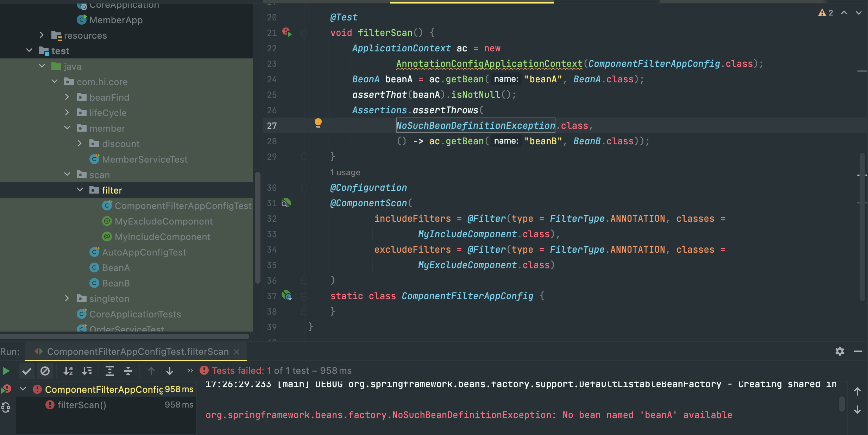The image size is (868, 435).
Task: Collapse scan package
Action: pos(67,174)
